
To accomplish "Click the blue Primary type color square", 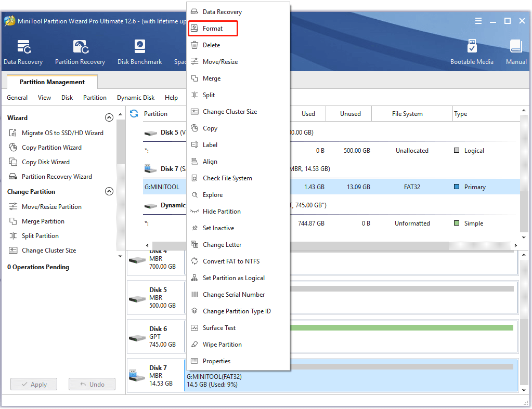I will click(457, 187).
